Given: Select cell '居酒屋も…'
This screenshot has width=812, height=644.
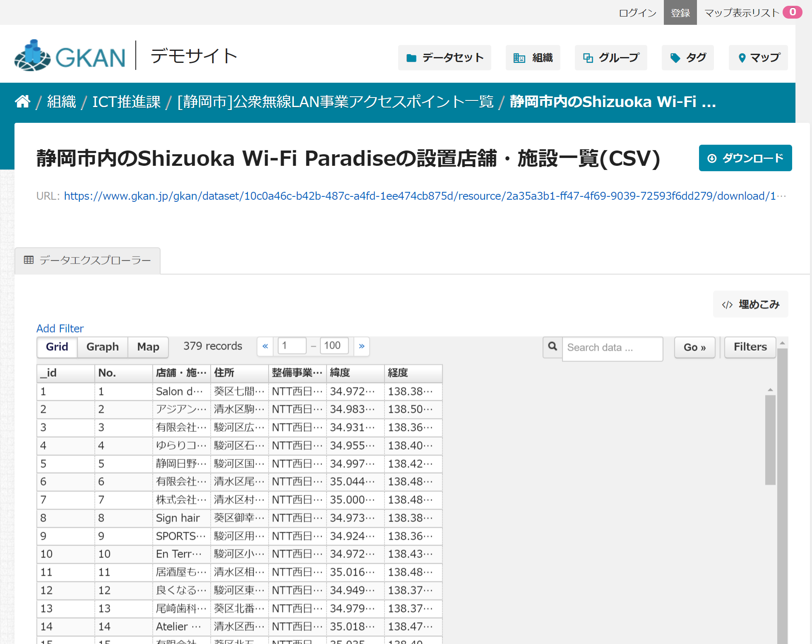Looking at the screenshot, I should (182, 572).
